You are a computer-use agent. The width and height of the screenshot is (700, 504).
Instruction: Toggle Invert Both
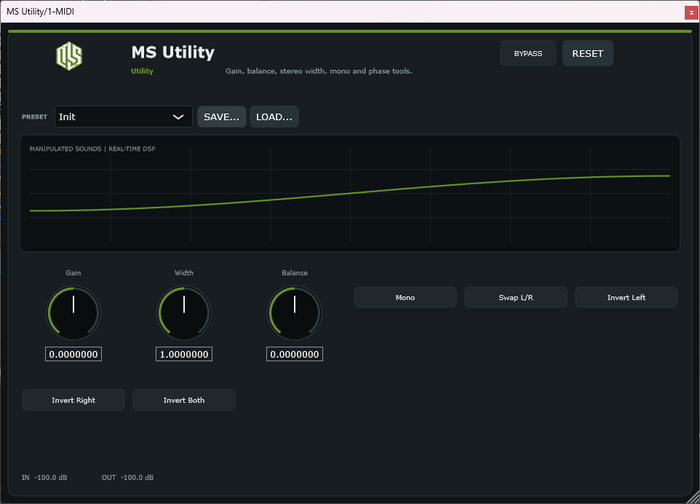tap(184, 400)
